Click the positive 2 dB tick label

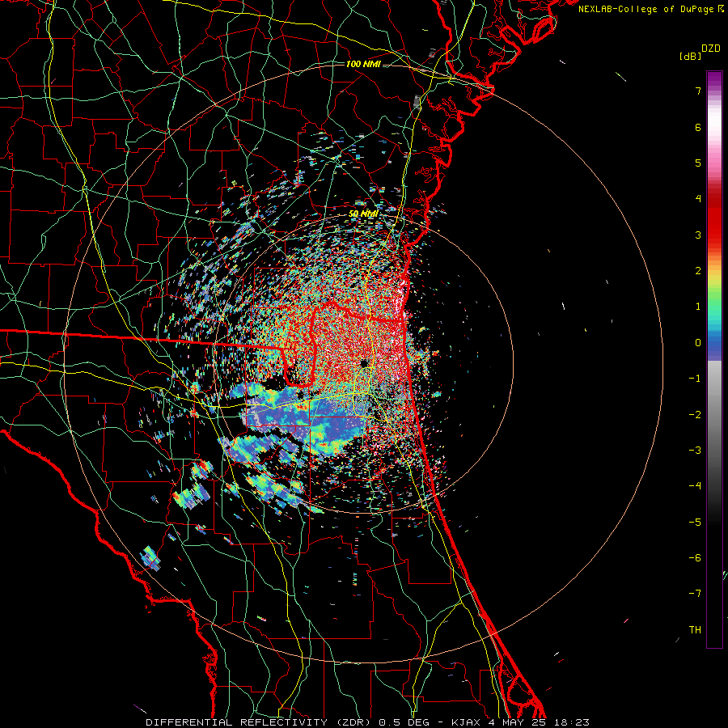[698, 271]
